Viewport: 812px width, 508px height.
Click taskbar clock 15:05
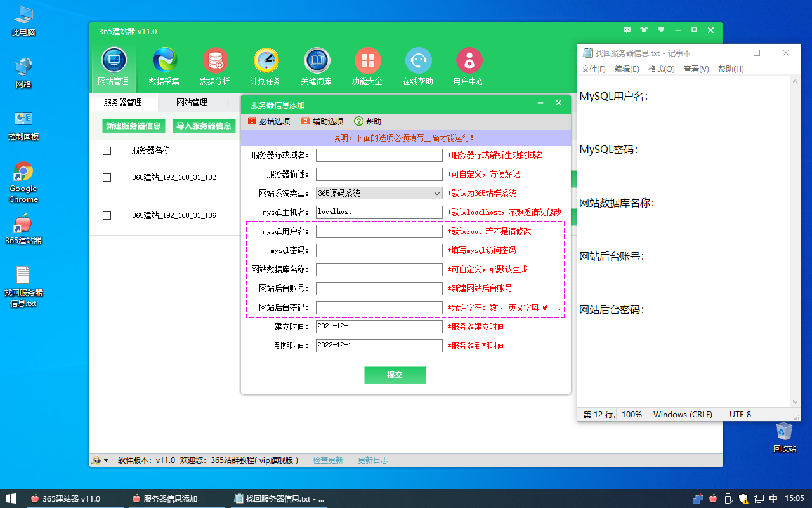[x=794, y=498]
